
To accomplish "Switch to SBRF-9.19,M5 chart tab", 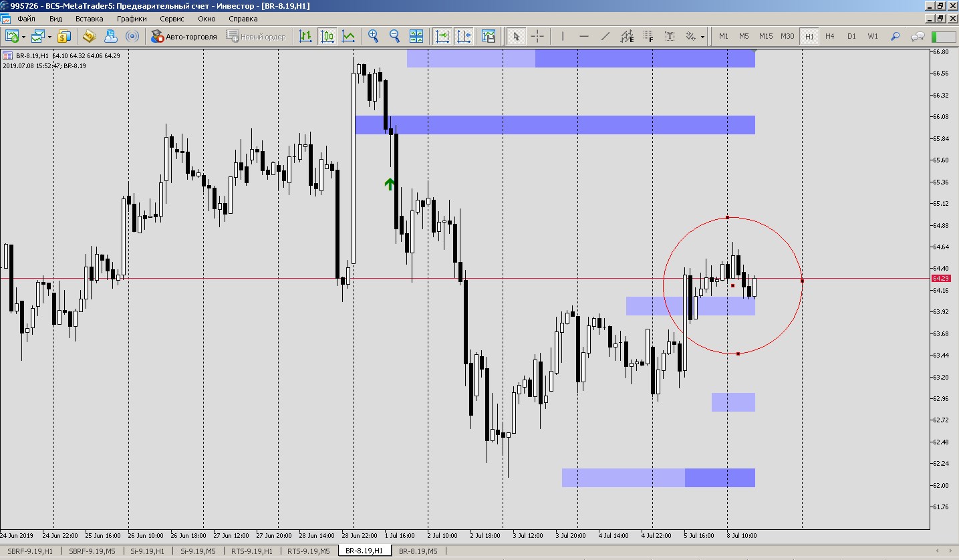I will pos(92,551).
